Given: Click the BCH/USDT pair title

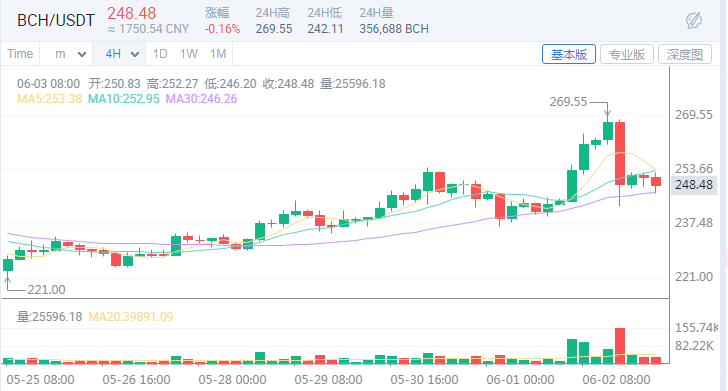Looking at the screenshot, I should point(56,20).
